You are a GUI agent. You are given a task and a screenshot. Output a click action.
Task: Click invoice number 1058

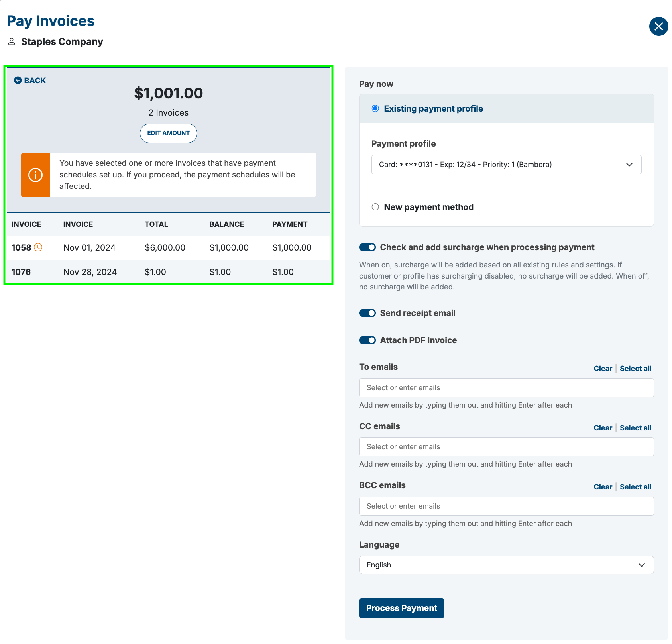pyautogui.click(x=22, y=248)
